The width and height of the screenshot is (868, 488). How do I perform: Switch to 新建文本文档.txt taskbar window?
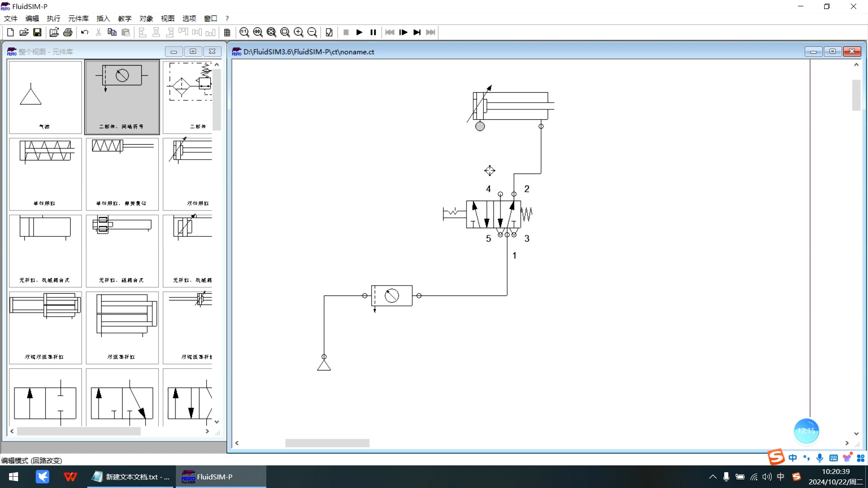tap(131, 477)
